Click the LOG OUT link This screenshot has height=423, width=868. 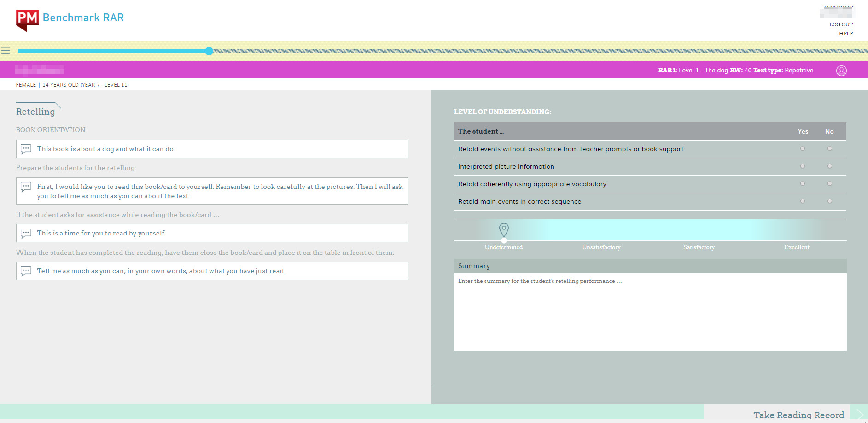841,24
